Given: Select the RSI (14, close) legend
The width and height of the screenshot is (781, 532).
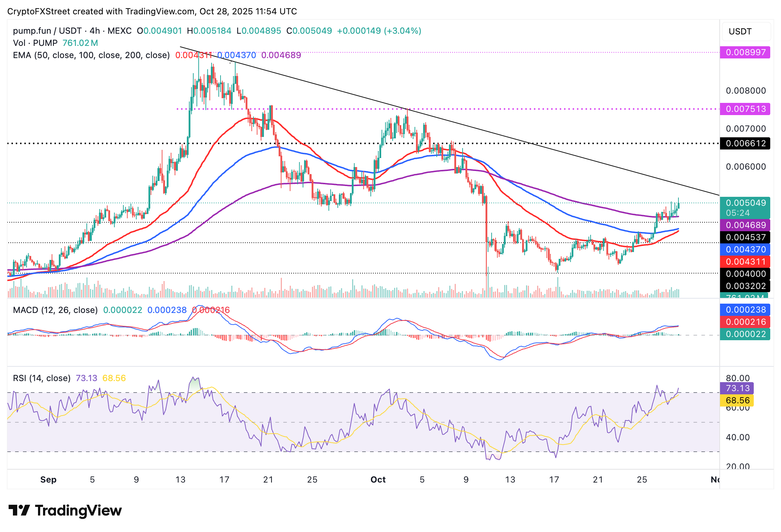Looking at the screenshot, I should click(x=42, y=378).
